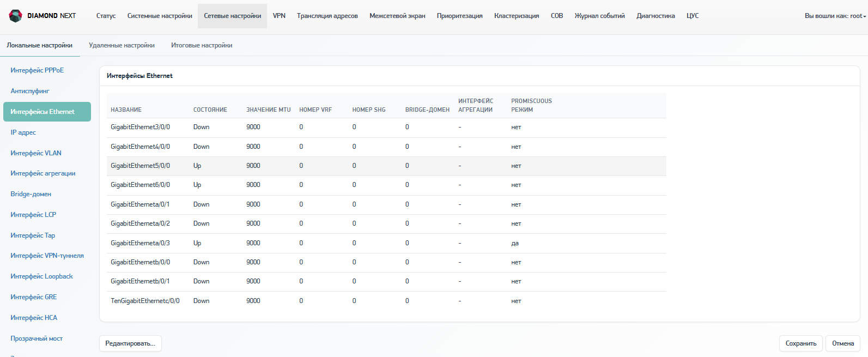Click the "да" promiscuous value

click(x=515, y=244)
